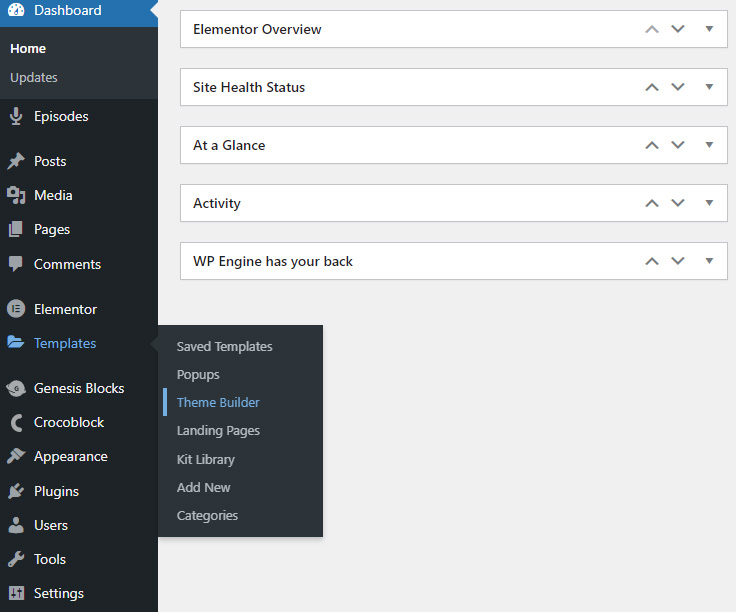Click the Crocoblock crescent icon

(16, 422)
